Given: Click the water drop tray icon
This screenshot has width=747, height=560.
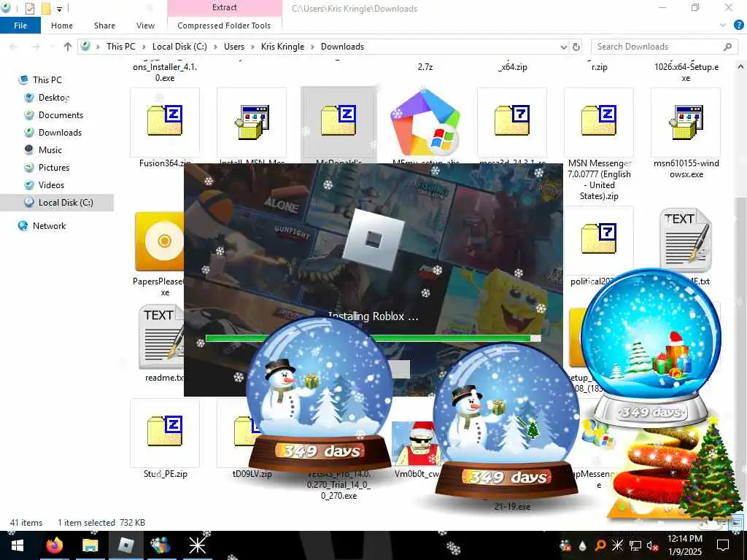Looking at the screenshot, I should [583, 545].
